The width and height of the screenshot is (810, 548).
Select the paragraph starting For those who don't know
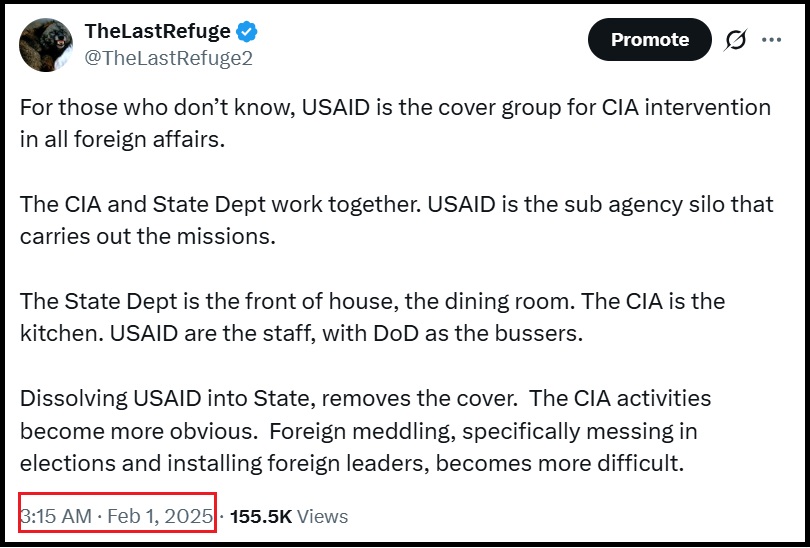(x=395, y=123)
